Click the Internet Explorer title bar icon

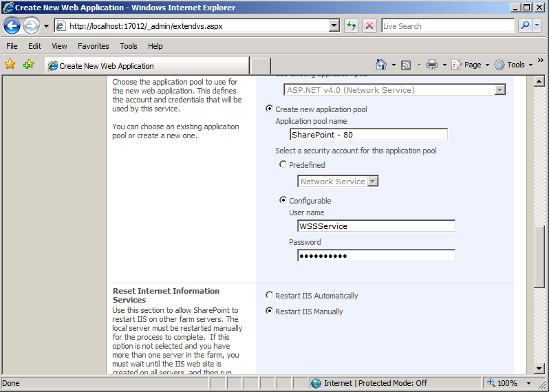(8, 8)
